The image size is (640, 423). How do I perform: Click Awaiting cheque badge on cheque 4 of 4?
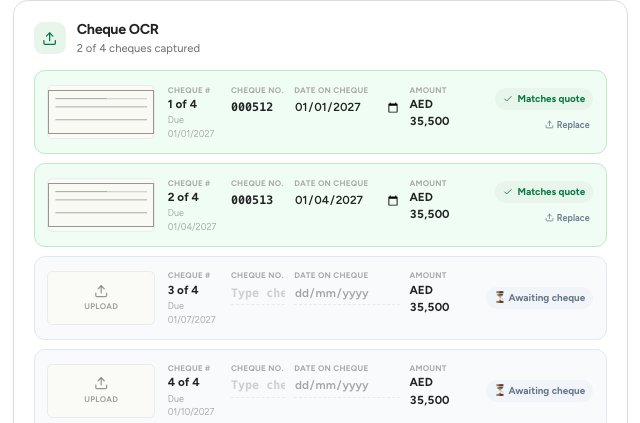coord(539,391)
